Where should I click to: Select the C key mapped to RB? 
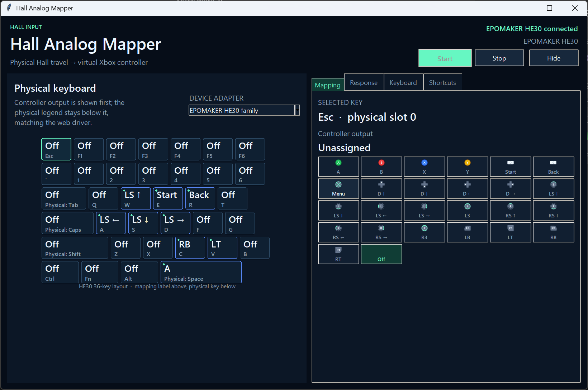click(x=190, y=247)
